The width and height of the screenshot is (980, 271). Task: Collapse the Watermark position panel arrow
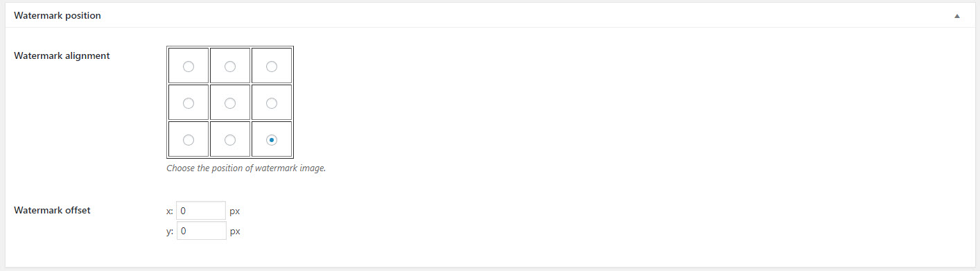coord(957,16)
